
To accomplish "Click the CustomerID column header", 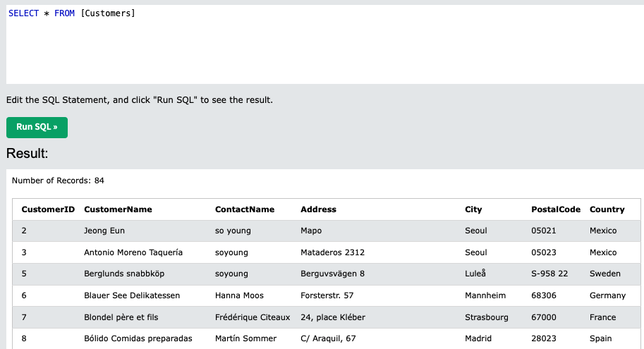I will 48,209.
